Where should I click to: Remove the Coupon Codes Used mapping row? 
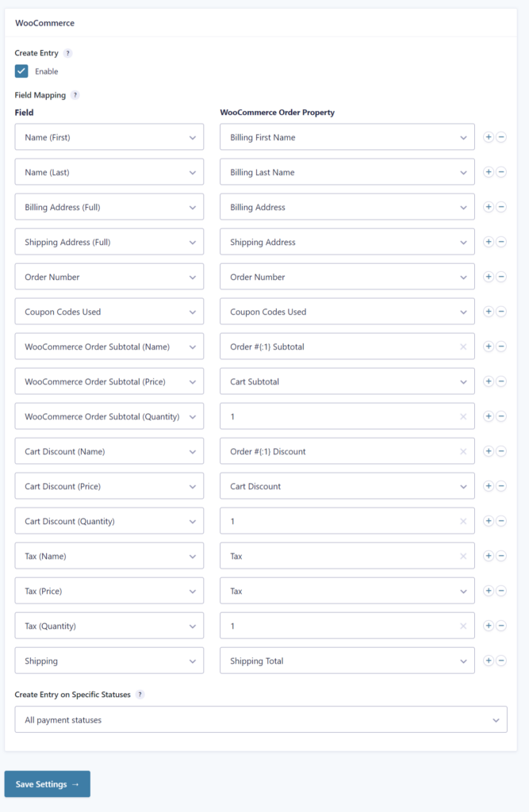click(501, 312)
